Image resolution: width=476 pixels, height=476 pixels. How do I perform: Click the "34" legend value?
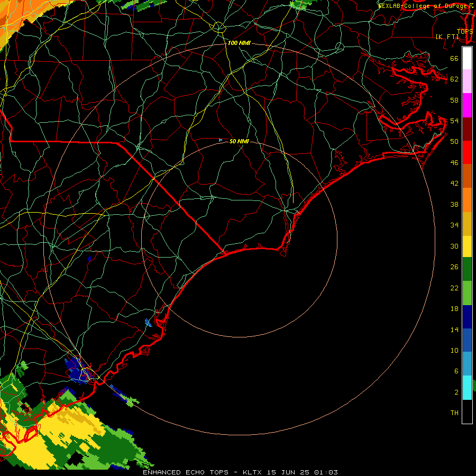coord(454,225)
